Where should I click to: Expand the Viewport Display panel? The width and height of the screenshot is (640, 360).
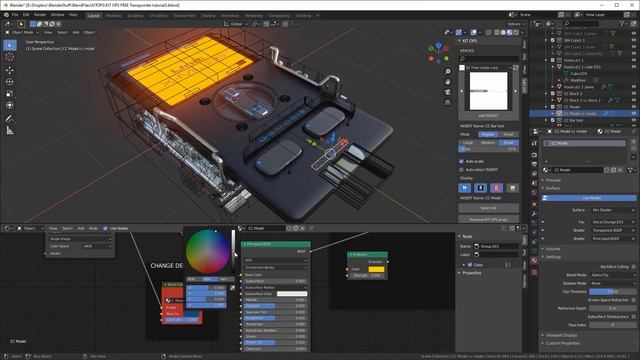click(x=560, y=335)
